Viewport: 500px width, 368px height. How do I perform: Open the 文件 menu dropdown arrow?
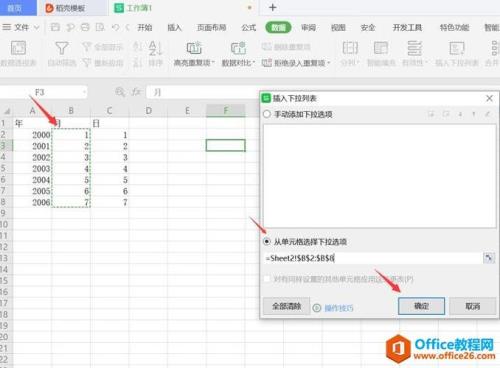click(x=37, y=27)
